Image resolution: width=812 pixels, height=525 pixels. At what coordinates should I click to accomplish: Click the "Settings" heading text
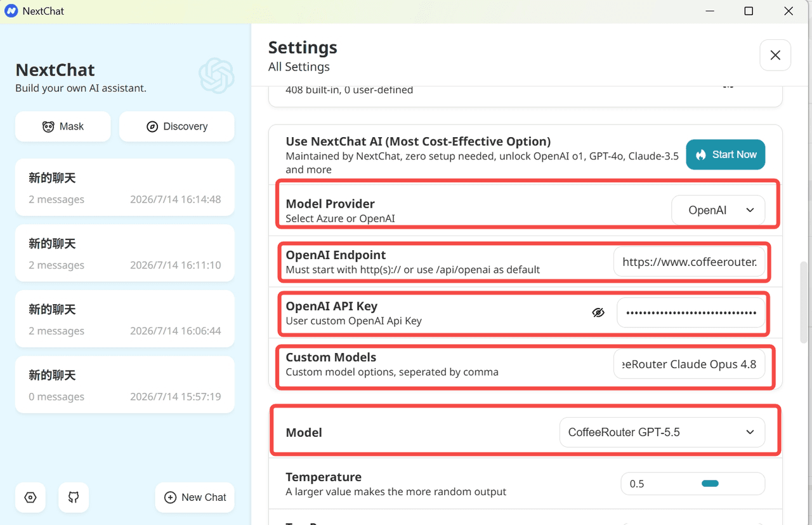pyautogui.click(x=303, y=48)
